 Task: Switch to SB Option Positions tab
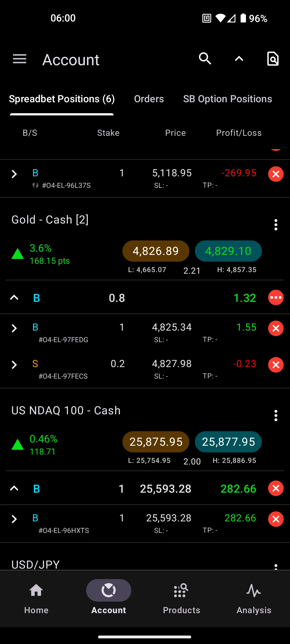point(227,99)
